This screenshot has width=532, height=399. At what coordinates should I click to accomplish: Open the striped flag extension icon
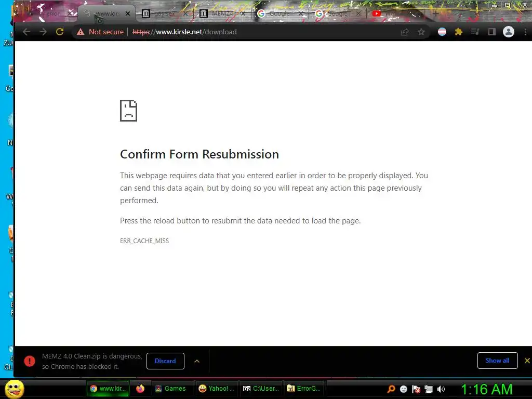(442, 32)
